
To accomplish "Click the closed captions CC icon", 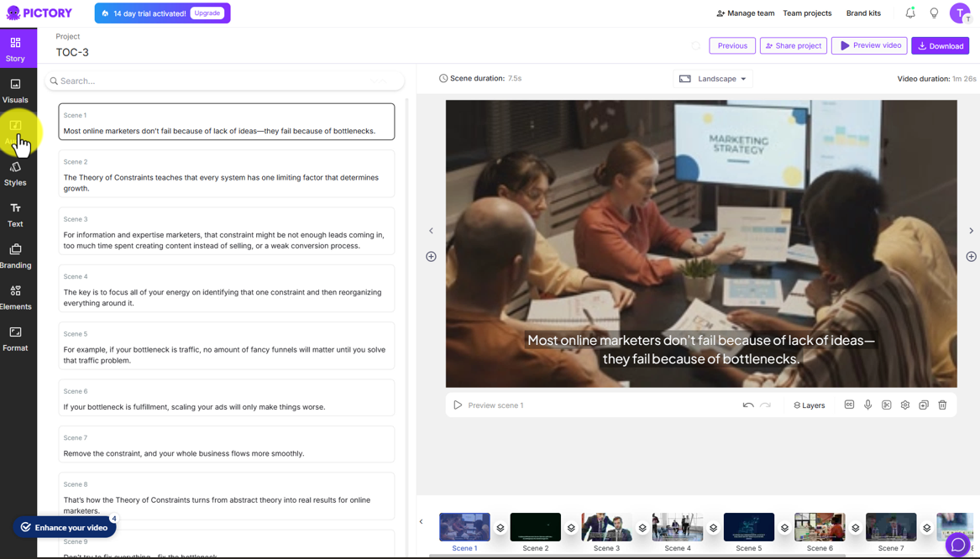I will coord(849,405).
